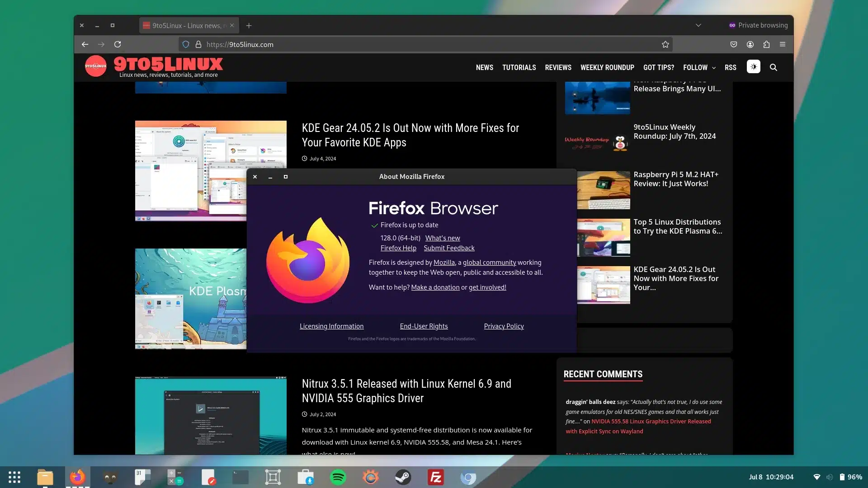
Task: Select the 9to5Linux browser tab
Action: pos(186,25)
